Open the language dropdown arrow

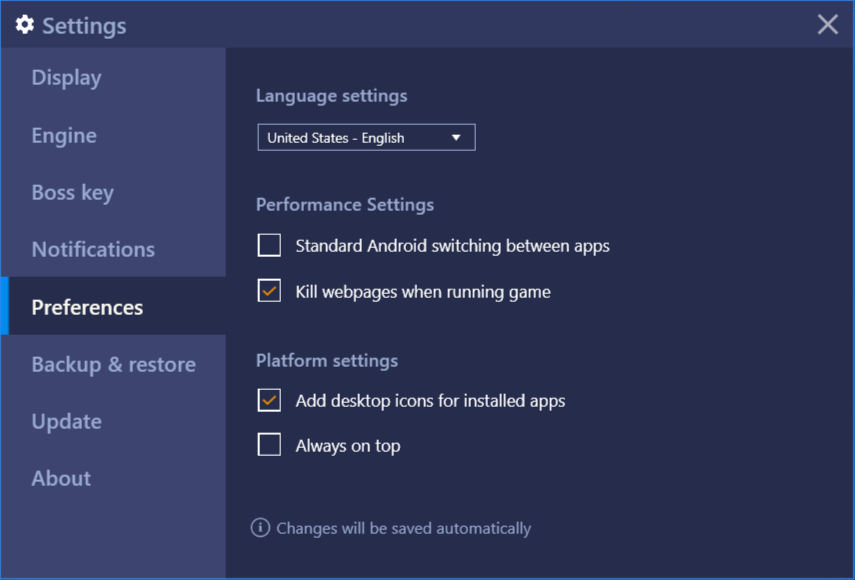click(x=456, y=138)
